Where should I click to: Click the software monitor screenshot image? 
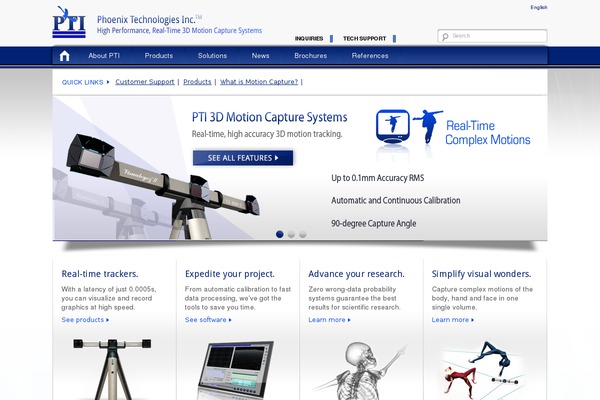pyautogui.click(x=235, y=370)
